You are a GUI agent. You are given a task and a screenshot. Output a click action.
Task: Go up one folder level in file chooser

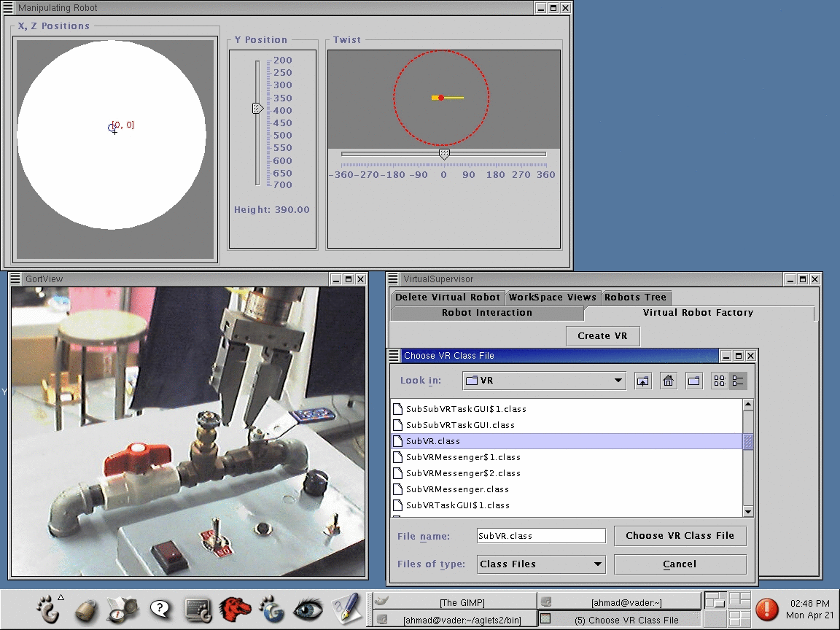tap(642, 381)
